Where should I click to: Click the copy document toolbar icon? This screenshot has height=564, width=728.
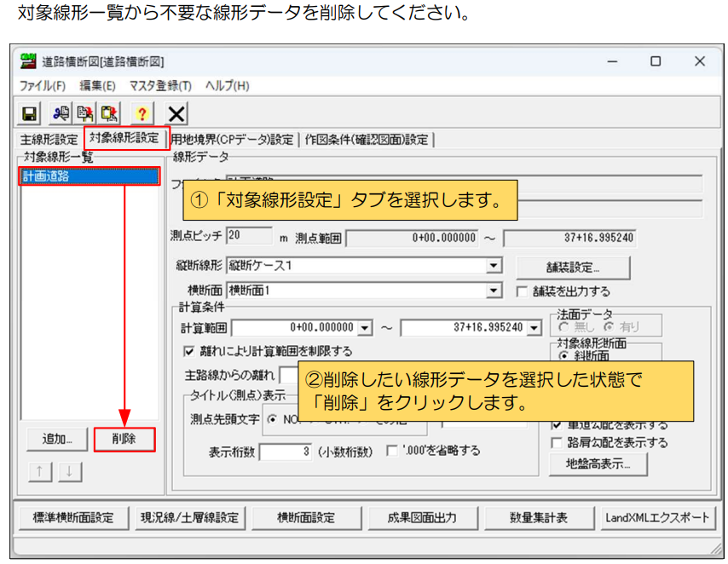85,113
